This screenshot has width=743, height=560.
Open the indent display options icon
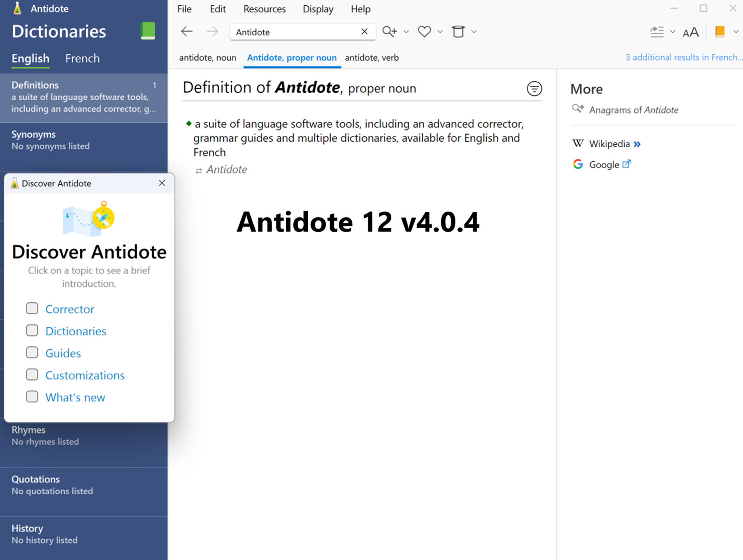coord(657,32)
